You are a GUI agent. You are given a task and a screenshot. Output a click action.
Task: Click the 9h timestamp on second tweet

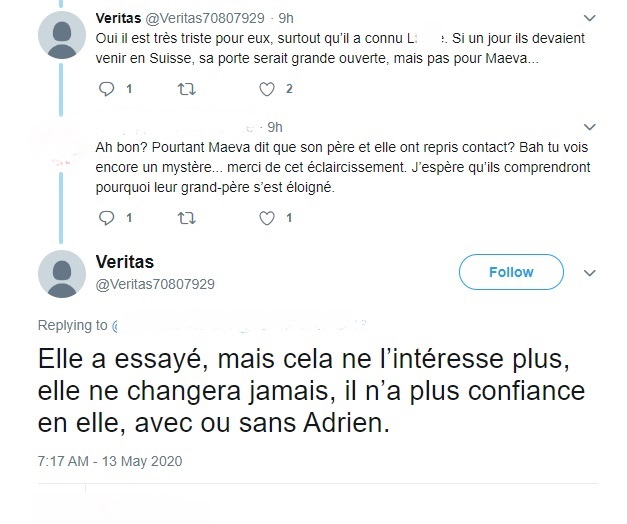click(x=275, y=127)
